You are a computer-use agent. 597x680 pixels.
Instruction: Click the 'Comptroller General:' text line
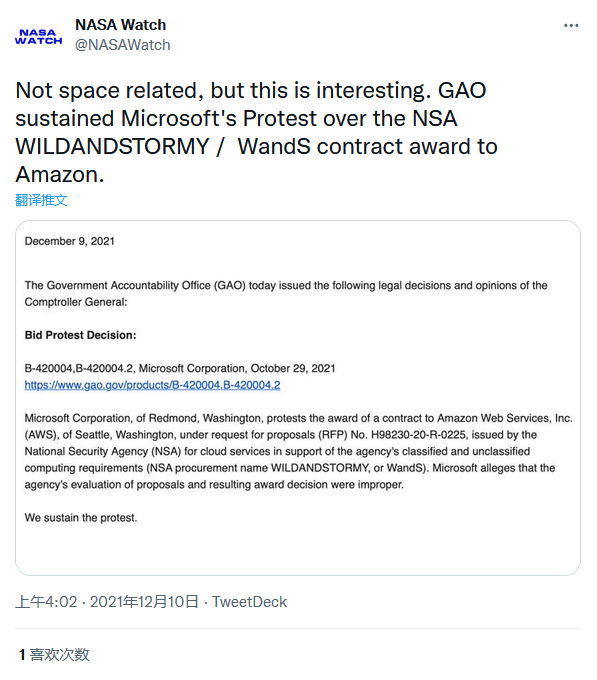(x=76, y=302)
